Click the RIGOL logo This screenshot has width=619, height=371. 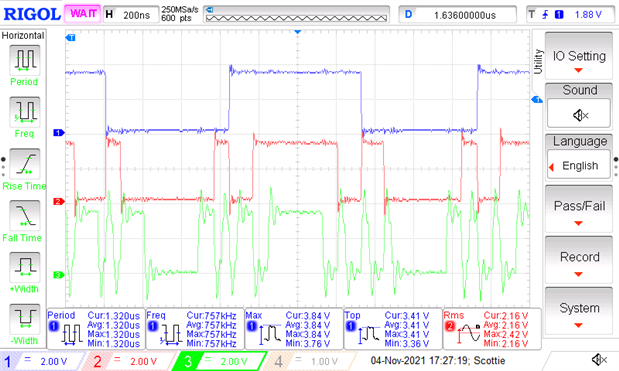[32, 14]
